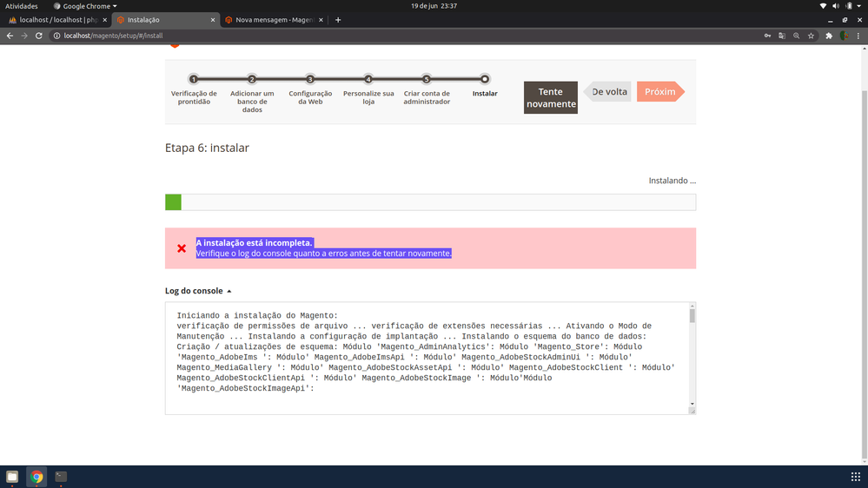Open the battery status indicator
Viewport: 868px width, 488px height.
point(849,6)
